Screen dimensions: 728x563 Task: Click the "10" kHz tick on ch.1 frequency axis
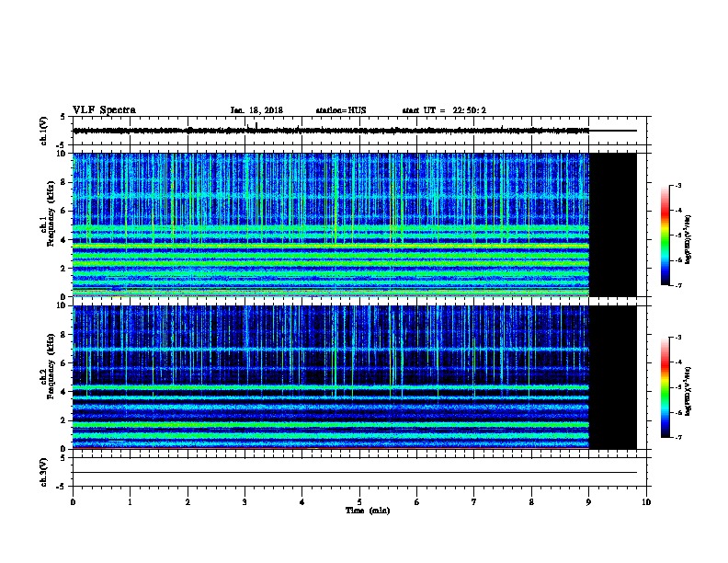click(x=62, y=154)
